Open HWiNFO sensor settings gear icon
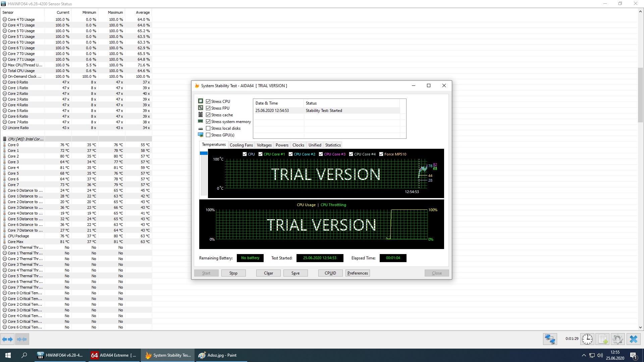 (618, 339)
